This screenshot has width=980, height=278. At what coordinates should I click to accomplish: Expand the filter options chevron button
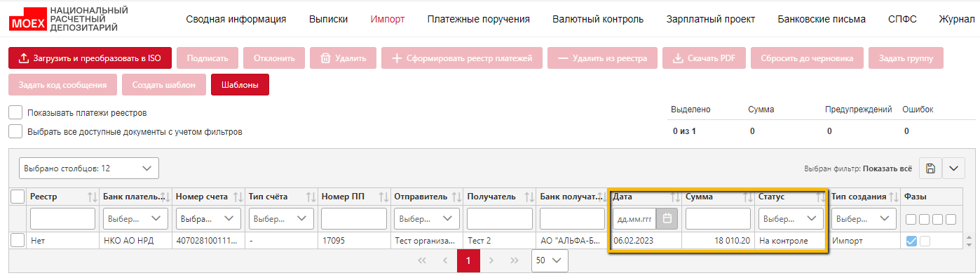954,168
